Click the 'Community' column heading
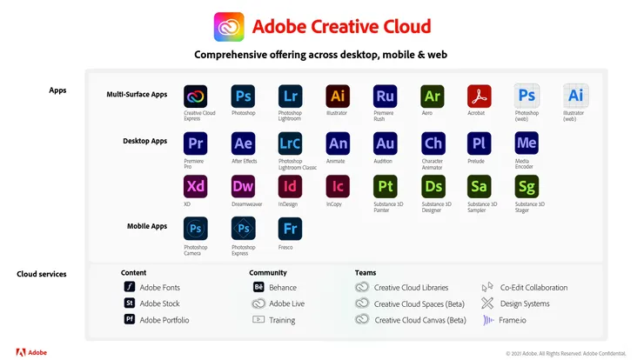 pyautogui.click(x=268, y=272)
